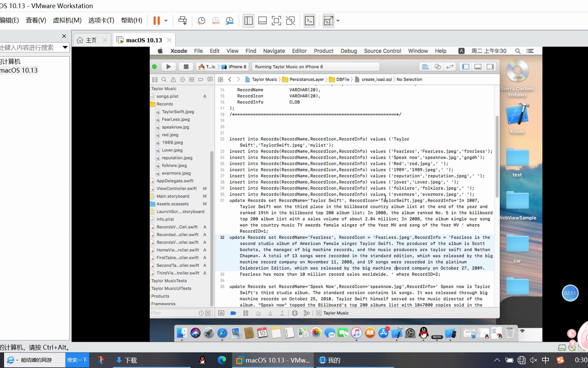Open the PersistanceLayer breadcrumb
The width and height of the screenshot is (588, 368).
(x=303, y=79)
